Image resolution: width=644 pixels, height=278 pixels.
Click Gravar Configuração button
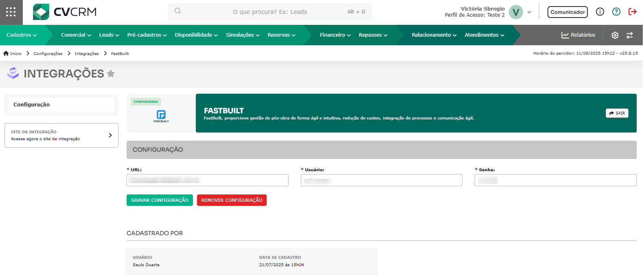coord(160,200)
